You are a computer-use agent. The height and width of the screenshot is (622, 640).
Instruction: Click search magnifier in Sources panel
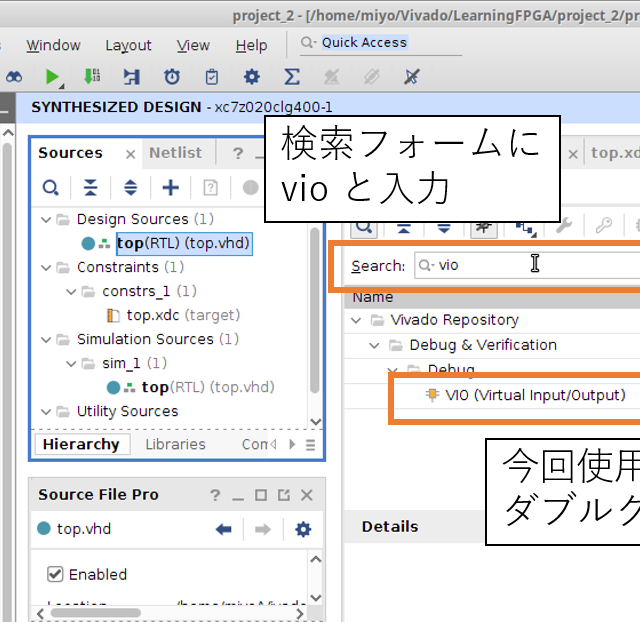point(50,187)
